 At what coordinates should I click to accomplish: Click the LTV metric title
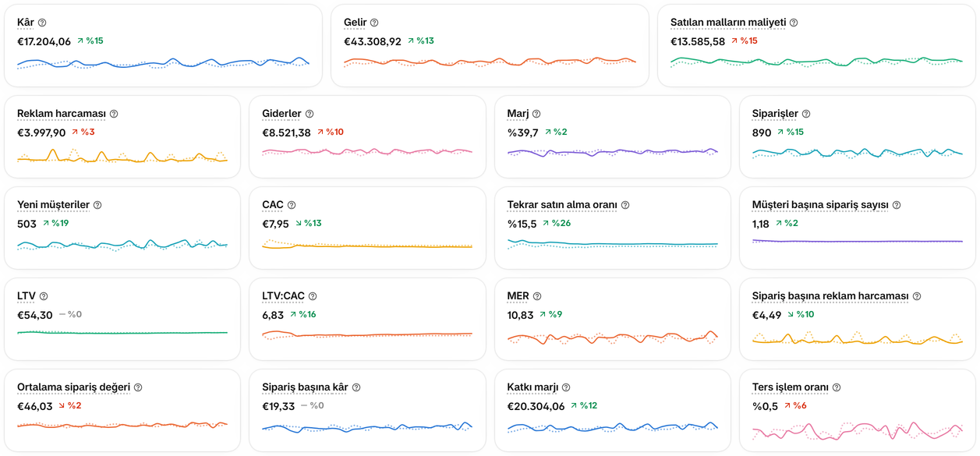tap(27, 296)
